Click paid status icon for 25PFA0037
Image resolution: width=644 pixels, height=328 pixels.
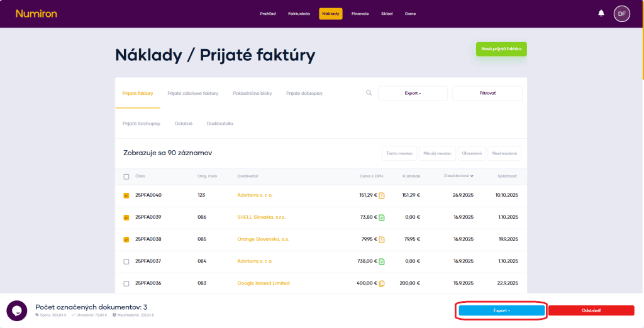382,261
